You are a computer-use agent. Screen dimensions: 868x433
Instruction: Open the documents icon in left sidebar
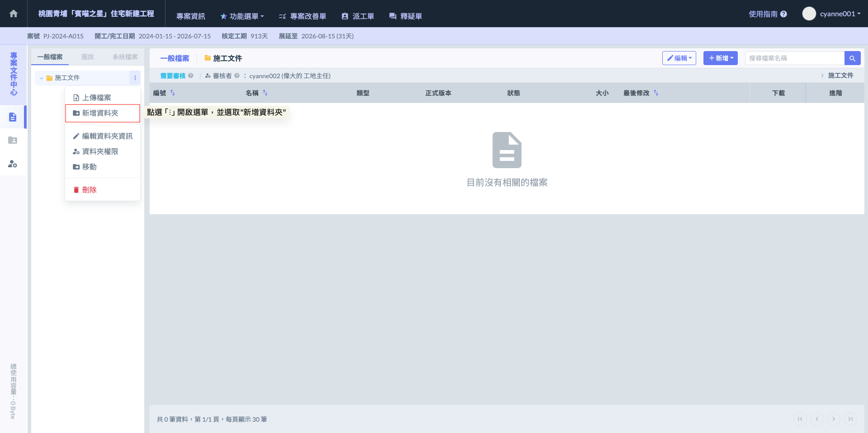coord(13,117)
